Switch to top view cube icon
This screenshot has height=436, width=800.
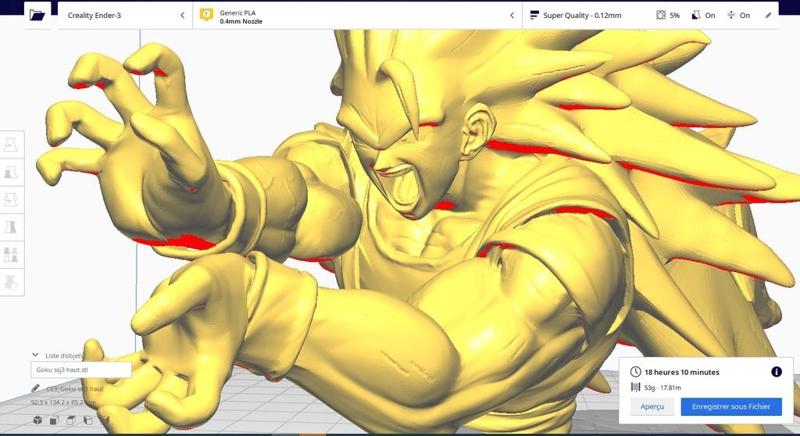pyautogui.click(x=71, y=420)
